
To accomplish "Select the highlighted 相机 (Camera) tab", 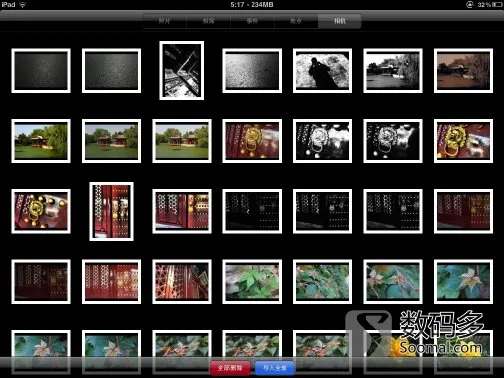I will [340, 21].
